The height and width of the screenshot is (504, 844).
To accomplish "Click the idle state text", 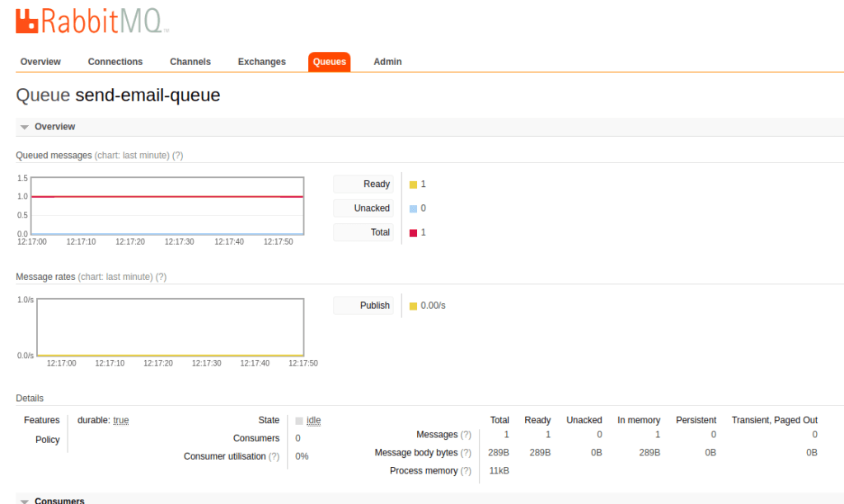I will click(x=313, y=421).
